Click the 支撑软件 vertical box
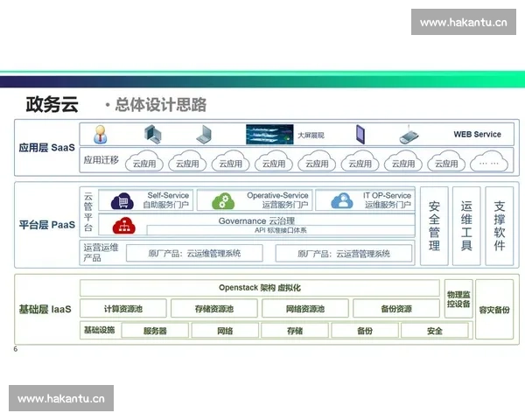 pyautogui.click(x=500, y=226)
